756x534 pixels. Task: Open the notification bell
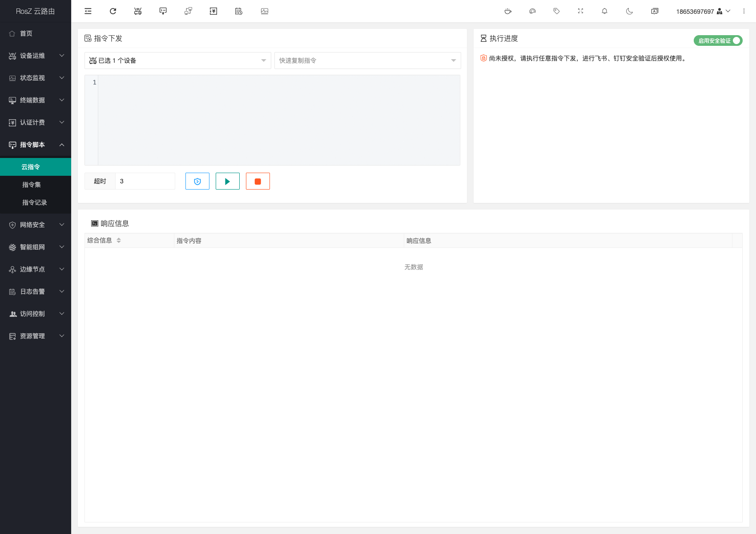604,11
